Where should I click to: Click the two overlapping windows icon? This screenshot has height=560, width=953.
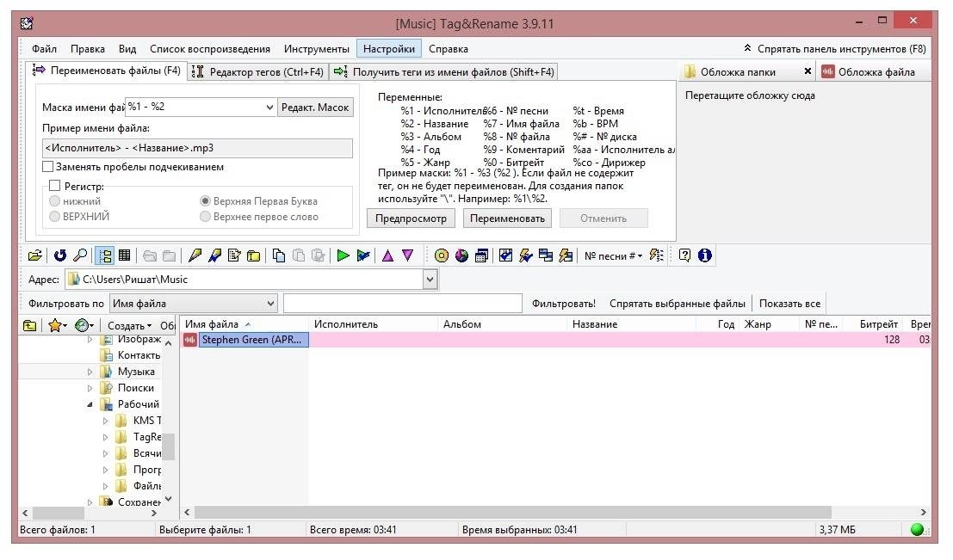pos(546,255)
